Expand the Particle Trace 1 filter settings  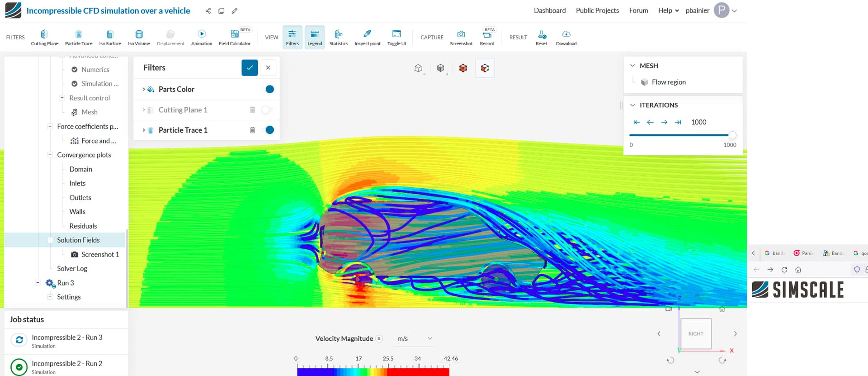coord(144,130)
